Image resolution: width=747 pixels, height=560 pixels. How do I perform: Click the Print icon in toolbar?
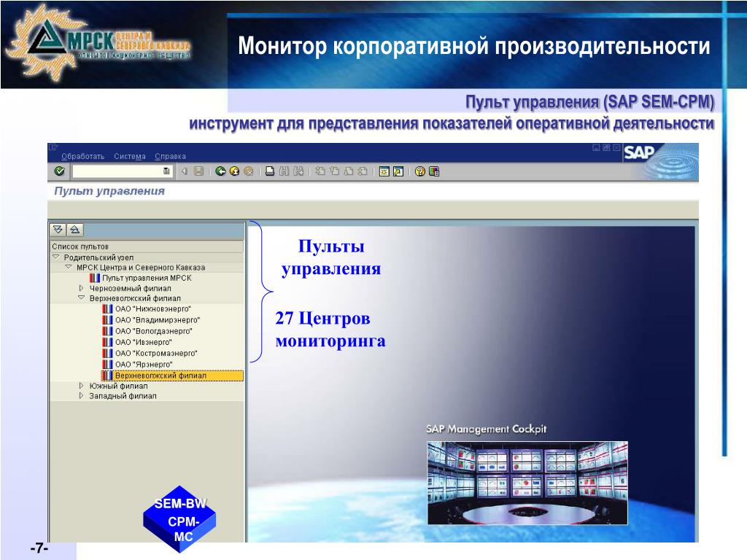tap(270, 171)
